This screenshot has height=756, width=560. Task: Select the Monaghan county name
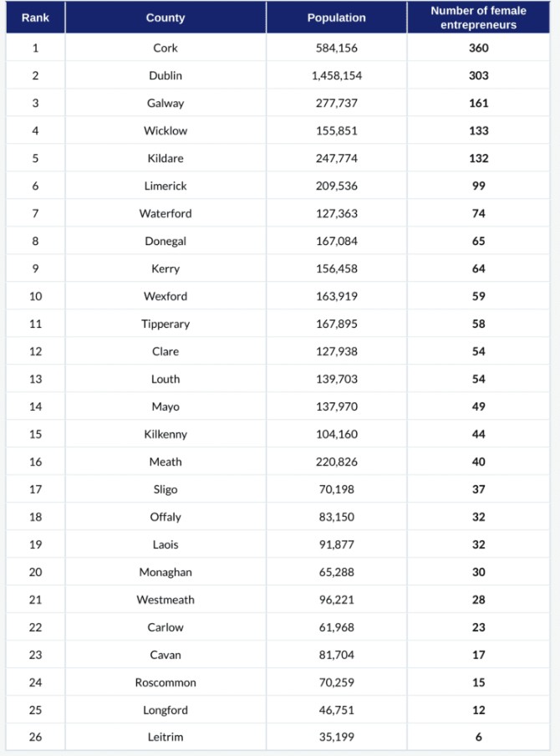point(165,572)
